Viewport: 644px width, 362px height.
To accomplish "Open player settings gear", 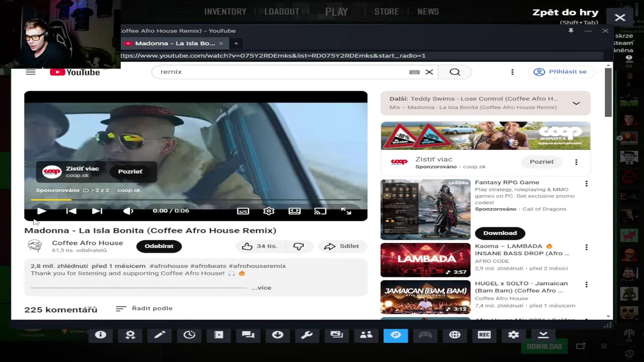I will coord(269,211).
